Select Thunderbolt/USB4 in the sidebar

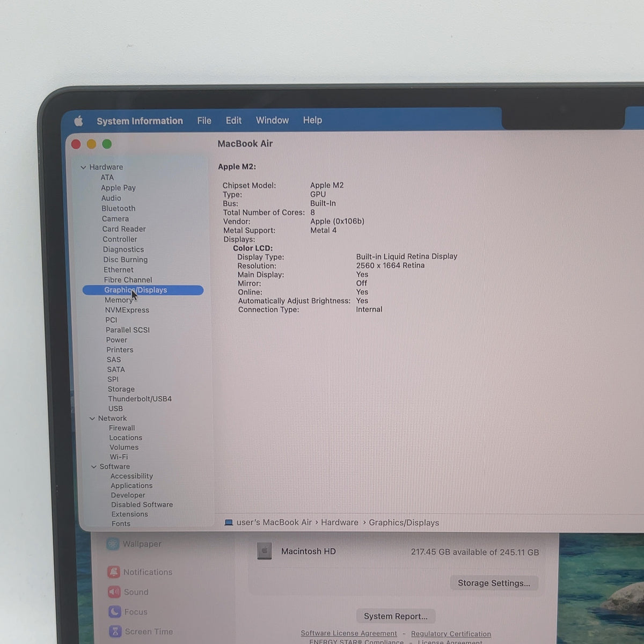(140, 399)
